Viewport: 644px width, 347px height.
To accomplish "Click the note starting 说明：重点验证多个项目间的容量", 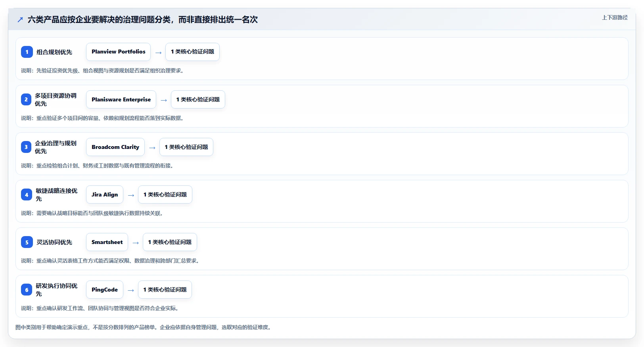I will [102, 118].
